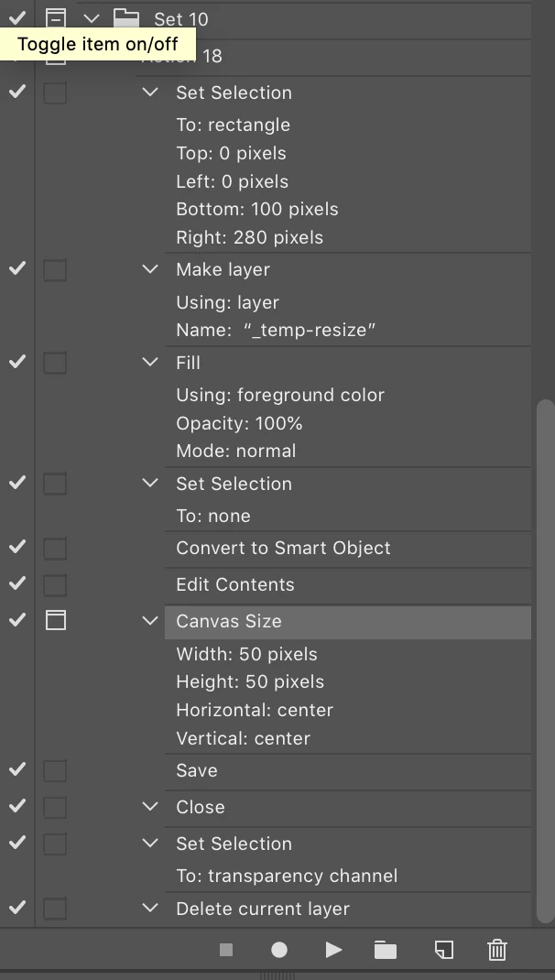This screenshot has width=555, height=980.
Task: Create a new action set with the folder icon
Action: coord(386,950)
